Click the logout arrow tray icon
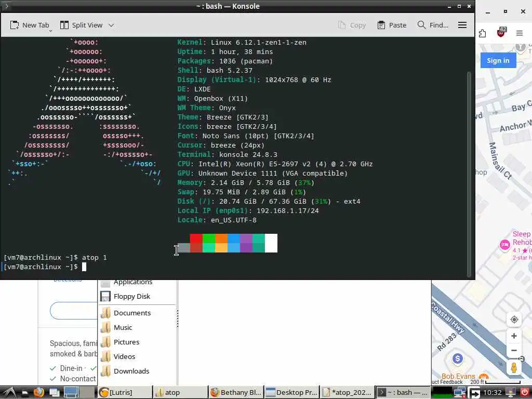532x399 pixels. (474, 393)
